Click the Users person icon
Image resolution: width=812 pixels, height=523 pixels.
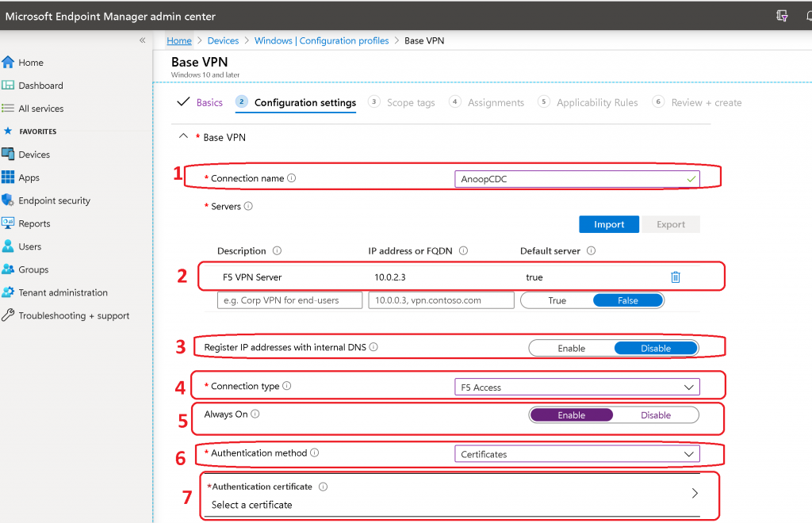click(x=8, y=246)
